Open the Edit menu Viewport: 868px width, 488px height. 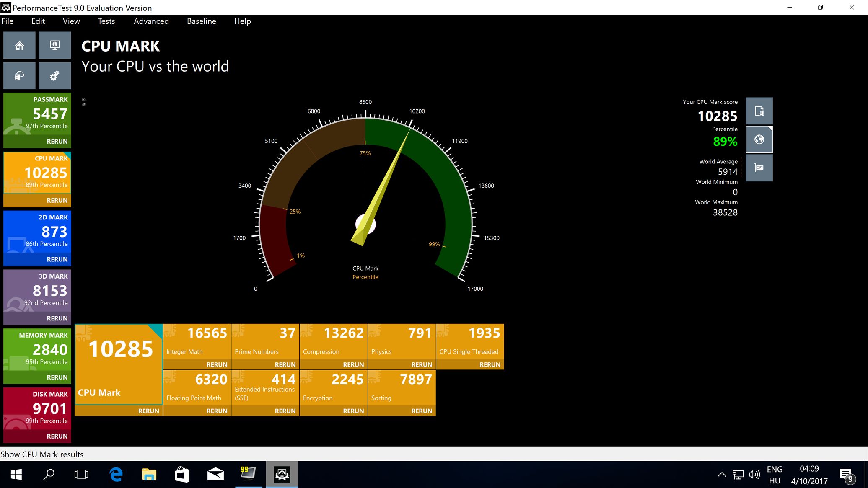pos(38,21)
